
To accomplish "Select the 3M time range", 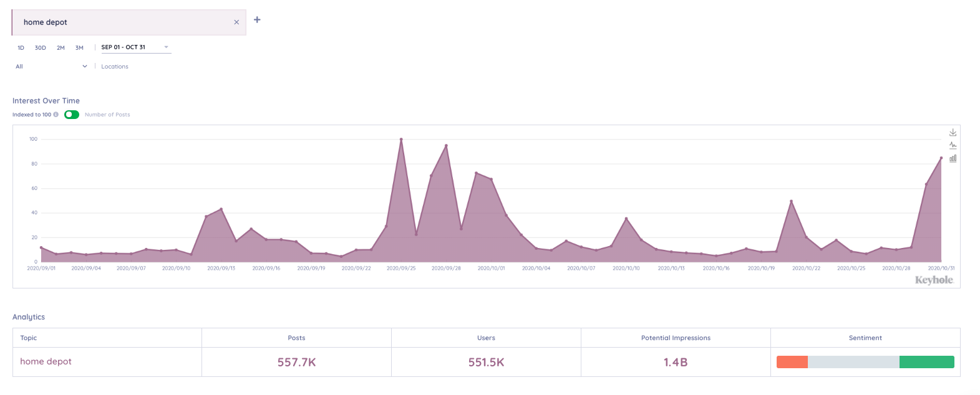I will click(79, 48).
